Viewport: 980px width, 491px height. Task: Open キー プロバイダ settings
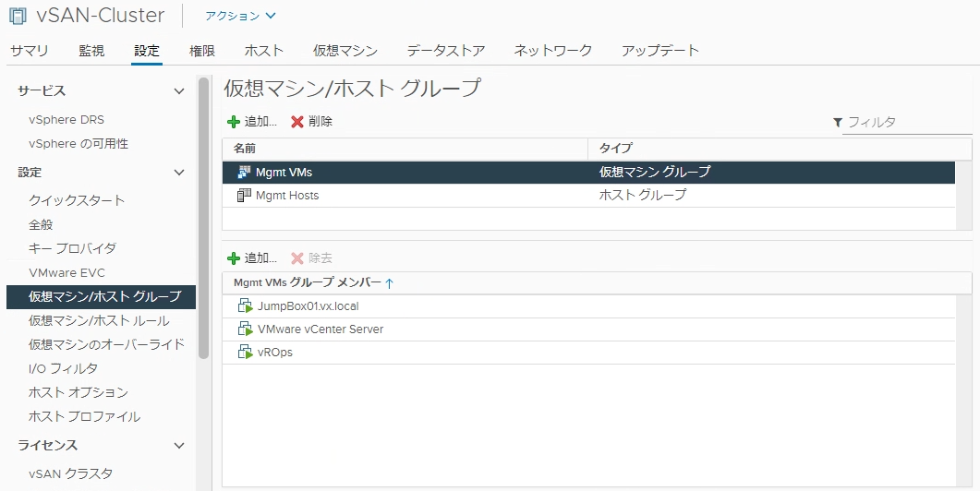point(72,248)
